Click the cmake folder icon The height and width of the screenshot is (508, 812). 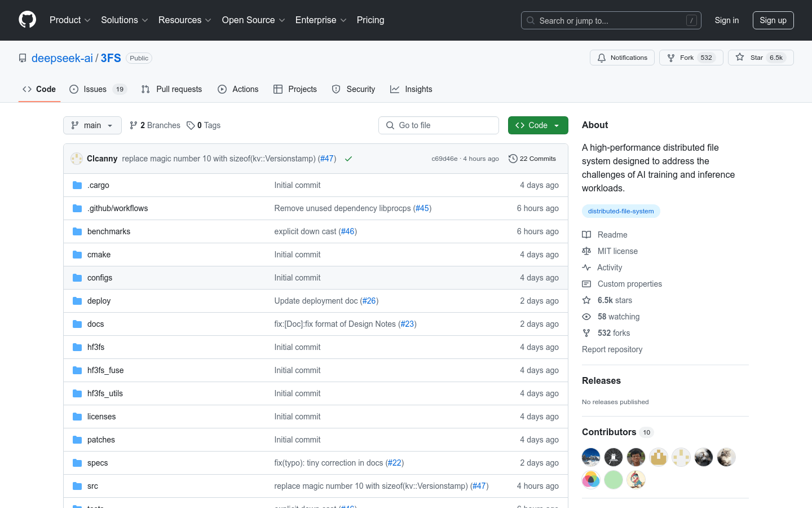coord(77,255)
